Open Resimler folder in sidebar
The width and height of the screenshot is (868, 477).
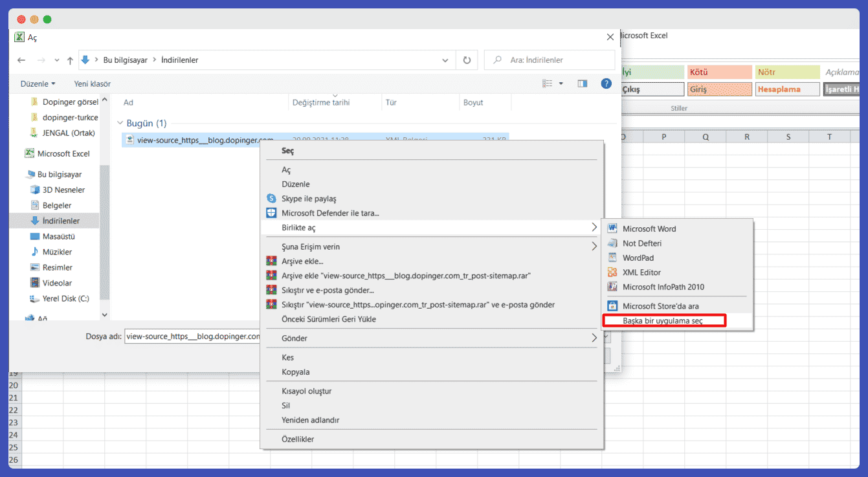(x=51, y=267)
